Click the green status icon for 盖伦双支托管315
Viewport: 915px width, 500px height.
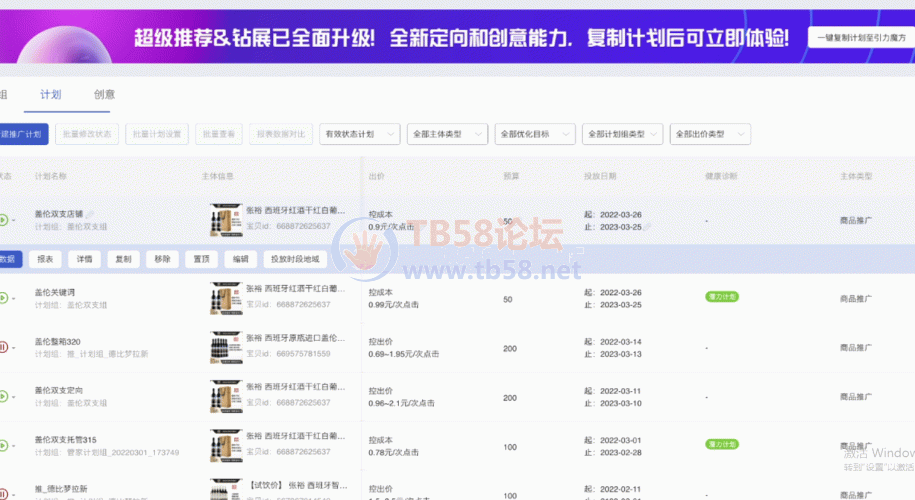tap(4, 446)
